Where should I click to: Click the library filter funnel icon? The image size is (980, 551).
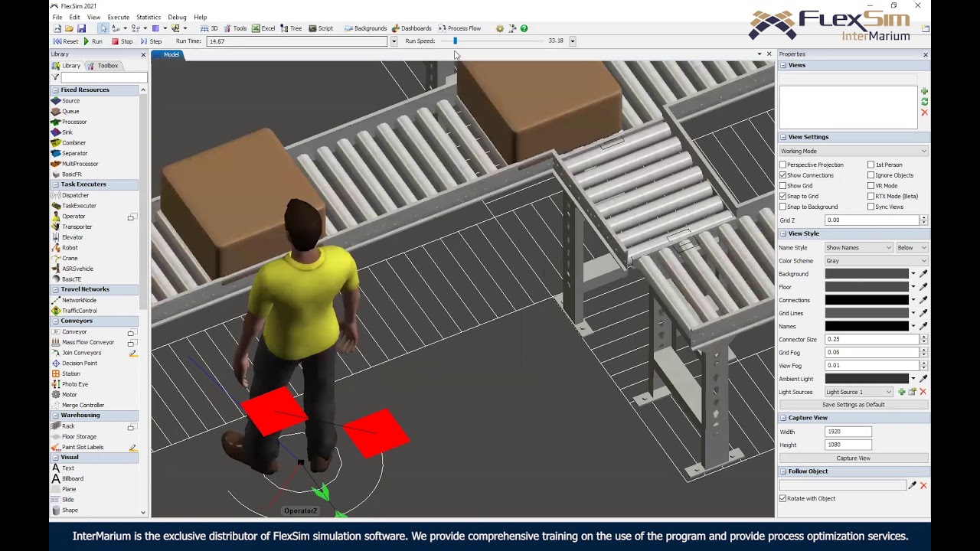(x=55, y=77)
